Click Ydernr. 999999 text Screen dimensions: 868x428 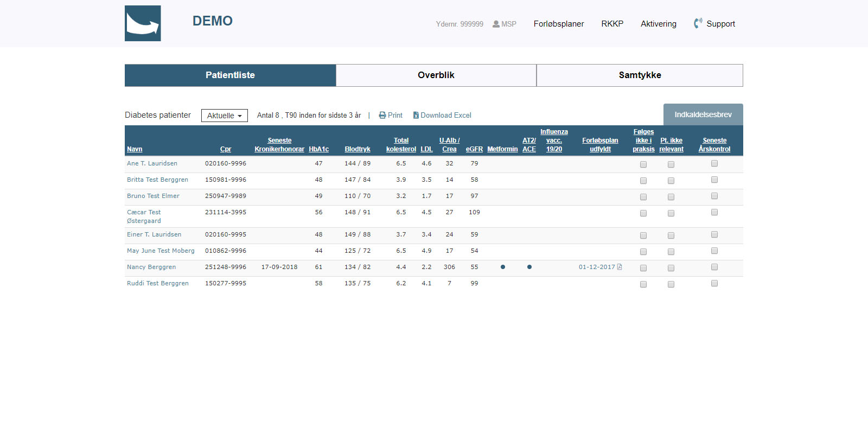pos(459,24)
